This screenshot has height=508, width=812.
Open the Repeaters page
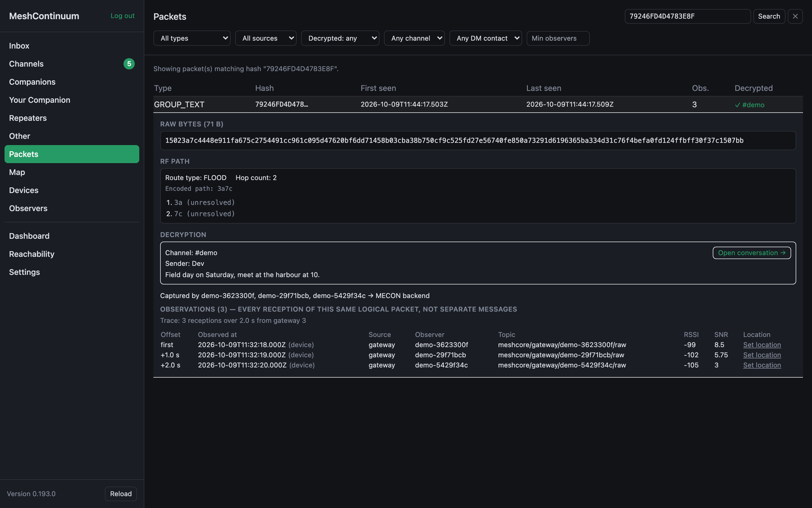pos(72,118)
